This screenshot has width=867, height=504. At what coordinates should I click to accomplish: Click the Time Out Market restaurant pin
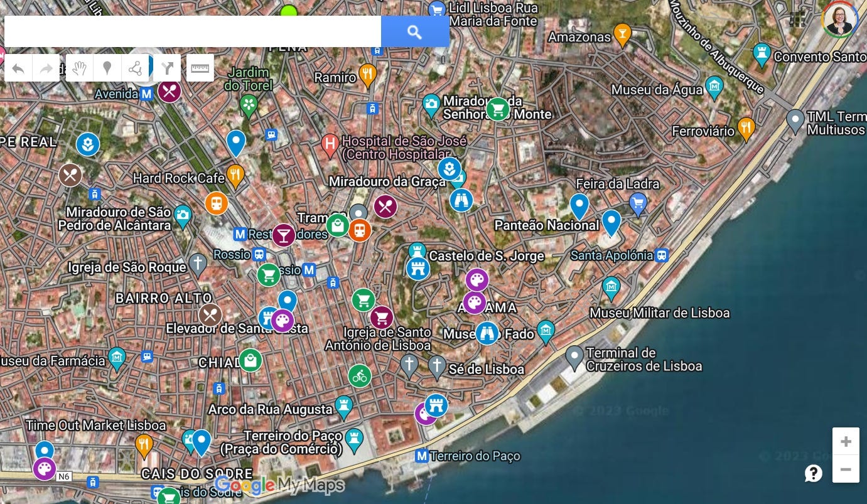(144, 446)
